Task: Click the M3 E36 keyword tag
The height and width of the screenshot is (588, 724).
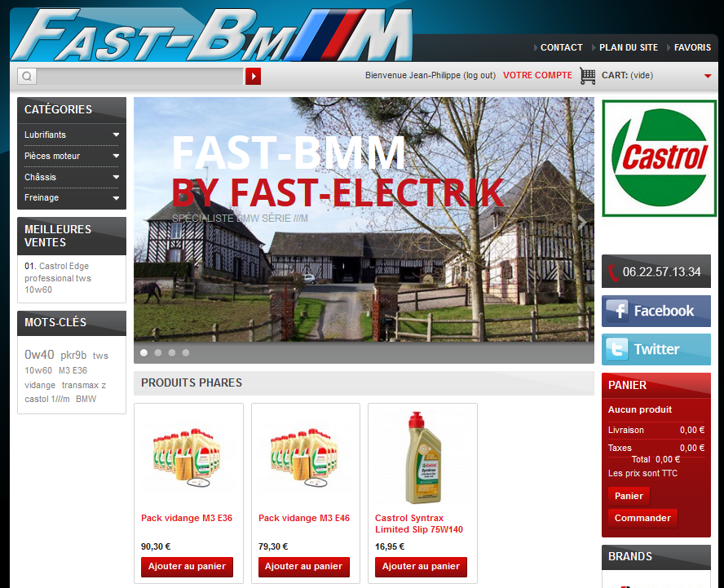Action: click(73, 370)
